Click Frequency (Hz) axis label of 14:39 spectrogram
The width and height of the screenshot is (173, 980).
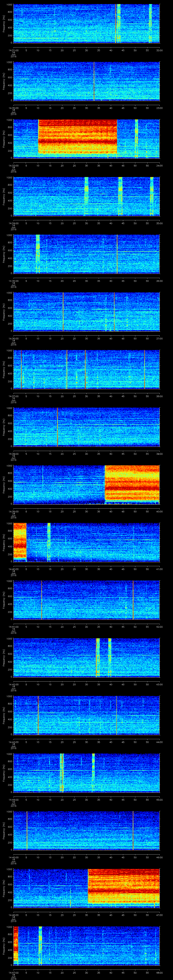click(x=4, y=484)
